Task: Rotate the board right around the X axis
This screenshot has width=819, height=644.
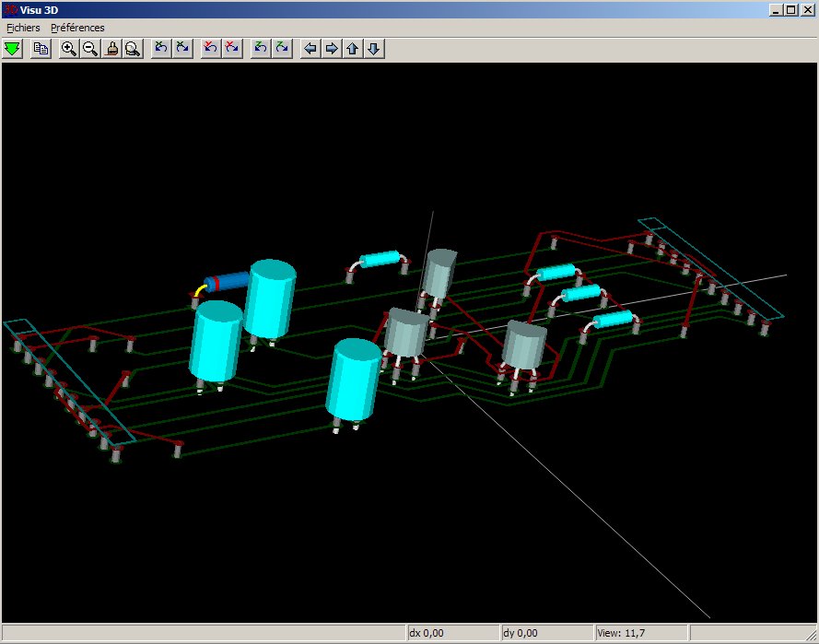Action: [x=182, y=49]
